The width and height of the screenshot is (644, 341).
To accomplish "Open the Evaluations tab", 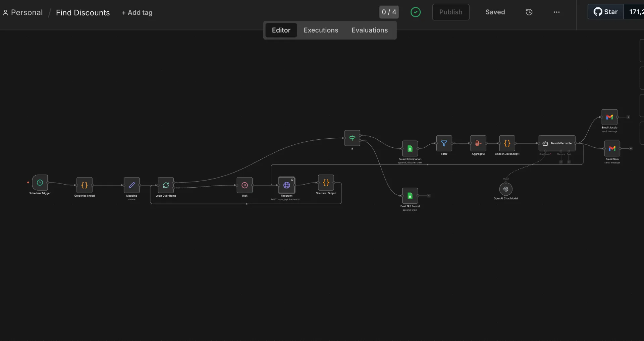I will [x=369, y=30].
